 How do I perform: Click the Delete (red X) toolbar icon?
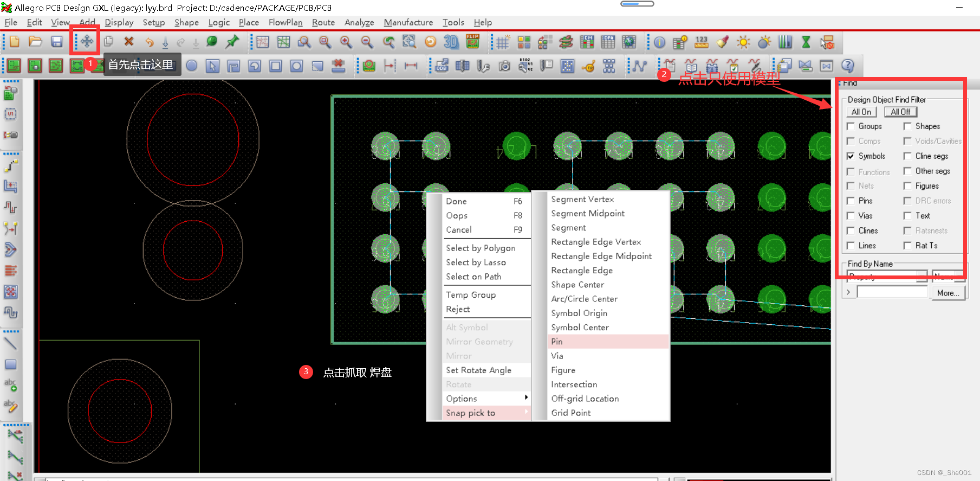(129, 42)
